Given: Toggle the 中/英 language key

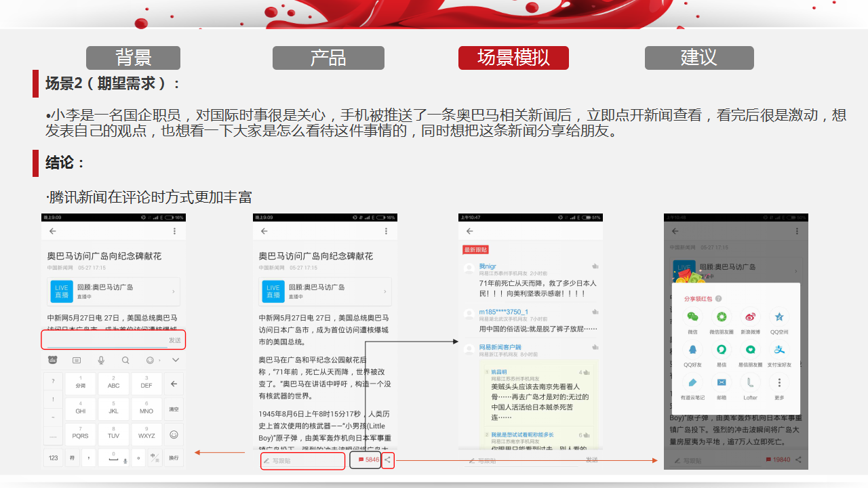Looking at the screenshot, I should (x=155, y=458).
